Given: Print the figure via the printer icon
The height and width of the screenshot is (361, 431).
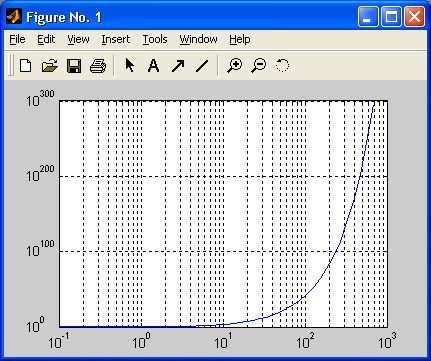Looking at the screenshot, I should pos(98,65).
